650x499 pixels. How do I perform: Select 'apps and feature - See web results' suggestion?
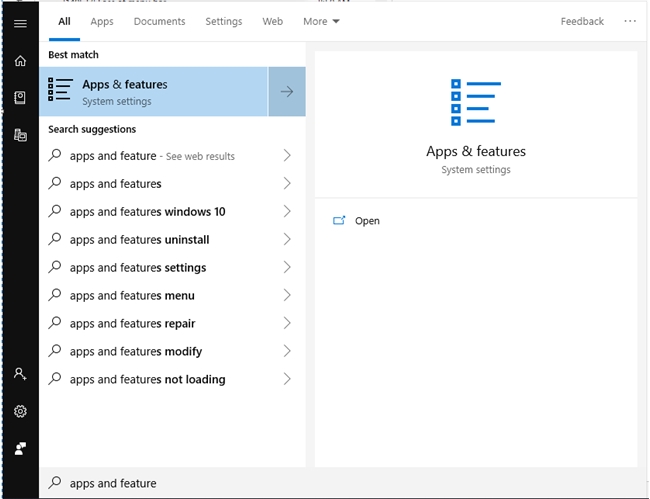click(x=152, y=156)
